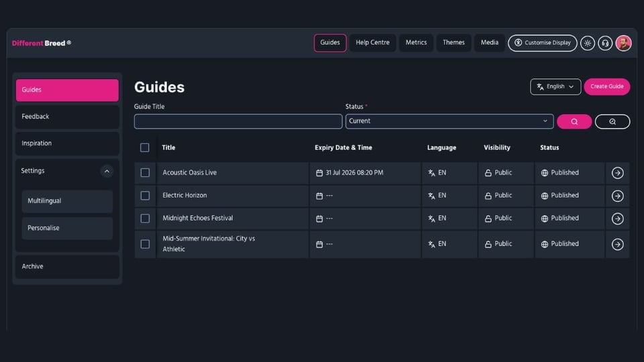644x362 pixels.
Task: Select Guides in the sidebar
Action: (67, 90)
